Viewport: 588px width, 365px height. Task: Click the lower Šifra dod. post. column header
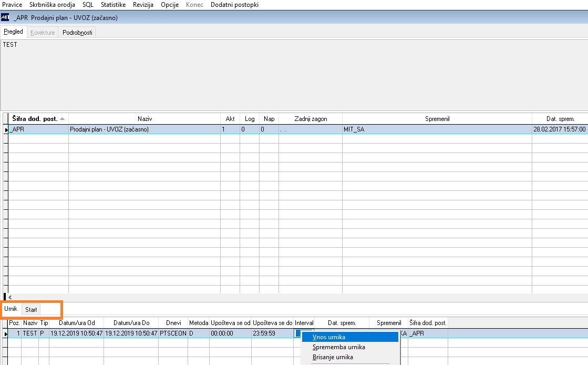click(x=428, y=323)
